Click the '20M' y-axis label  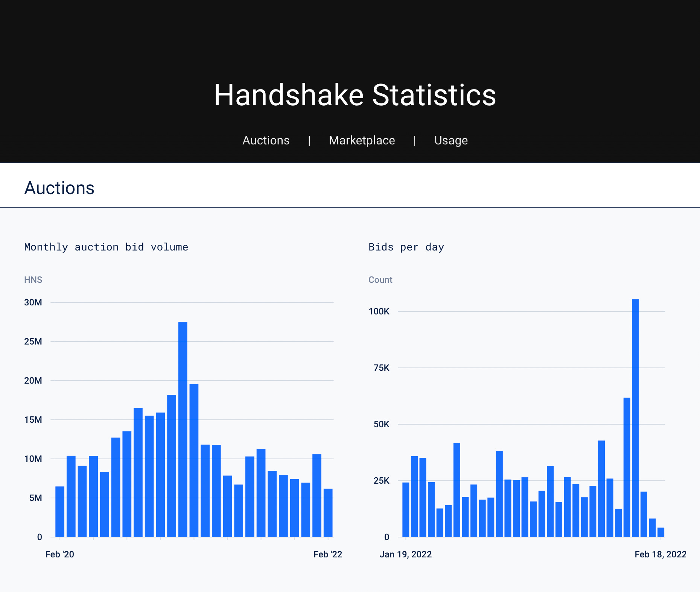point(33,381)
